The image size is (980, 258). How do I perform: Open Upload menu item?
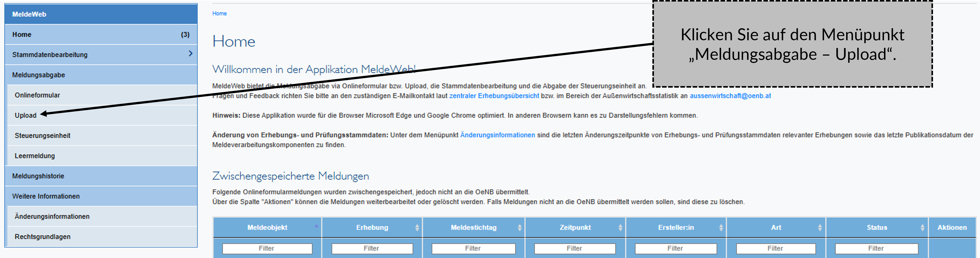(25, 115)
